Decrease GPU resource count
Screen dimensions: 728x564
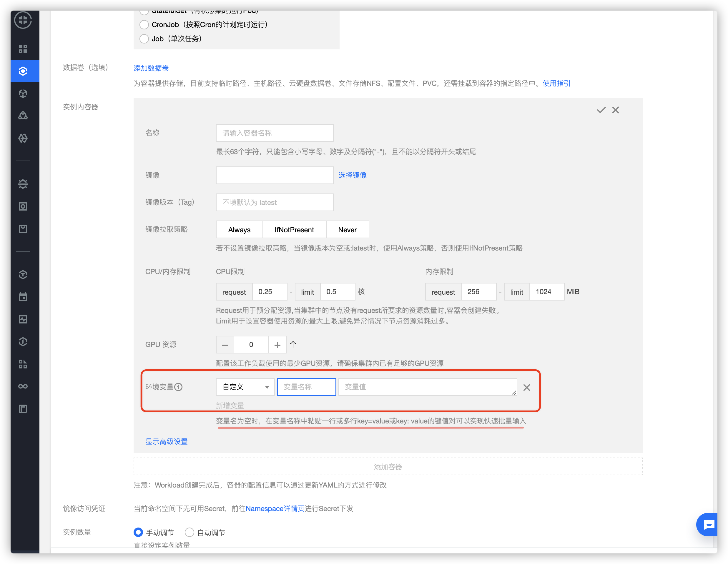(x=225, y=345)
